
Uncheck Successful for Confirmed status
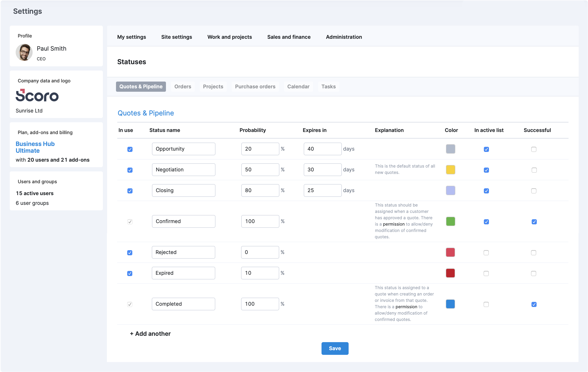pyautogui.click(x=534, y=222)
